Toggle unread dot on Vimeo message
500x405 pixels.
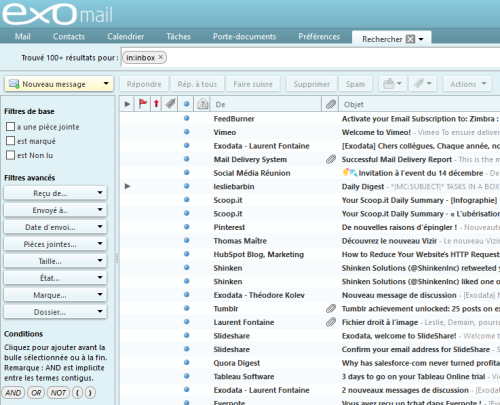point(187,132)
